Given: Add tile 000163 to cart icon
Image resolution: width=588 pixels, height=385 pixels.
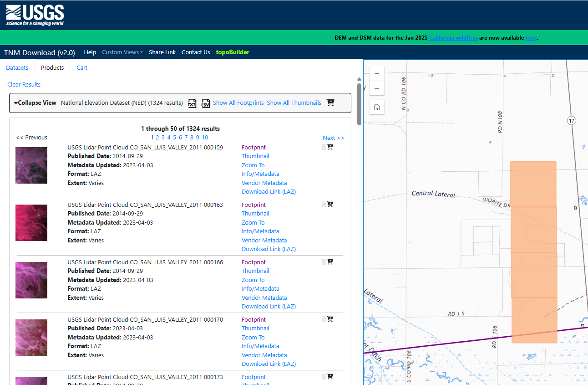Looking at the screenshot, I should click(330, 204).
